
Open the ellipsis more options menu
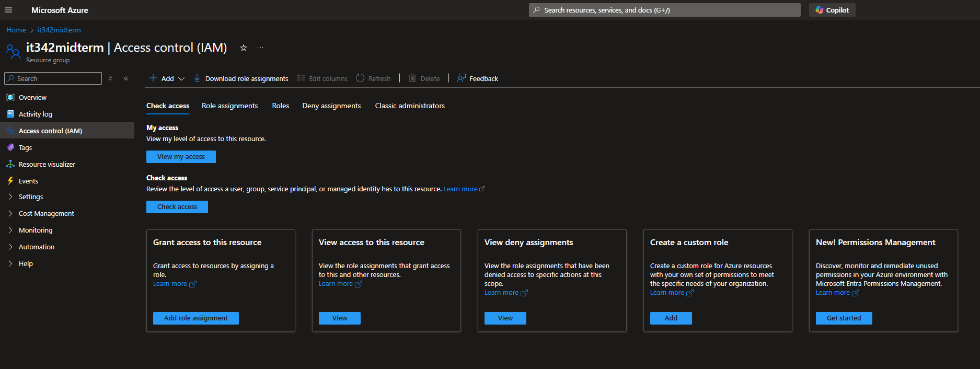(260, 48)
